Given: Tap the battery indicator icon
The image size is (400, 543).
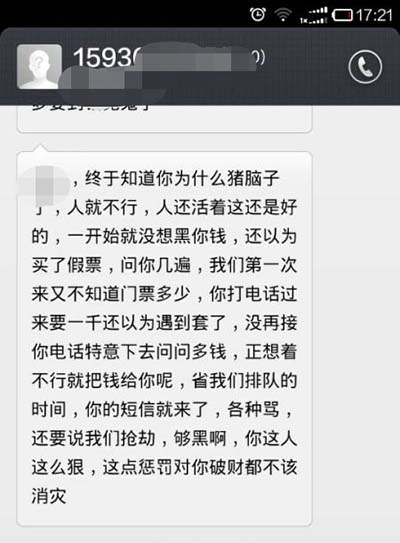Looking at the screenshot, I should pos(342,15).
